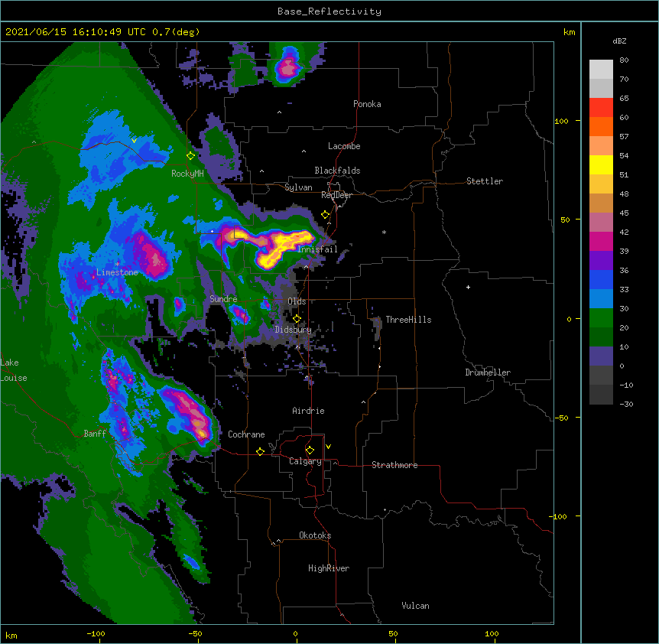Click the yellow V marker northwest of RockyMH

[134, 141]
